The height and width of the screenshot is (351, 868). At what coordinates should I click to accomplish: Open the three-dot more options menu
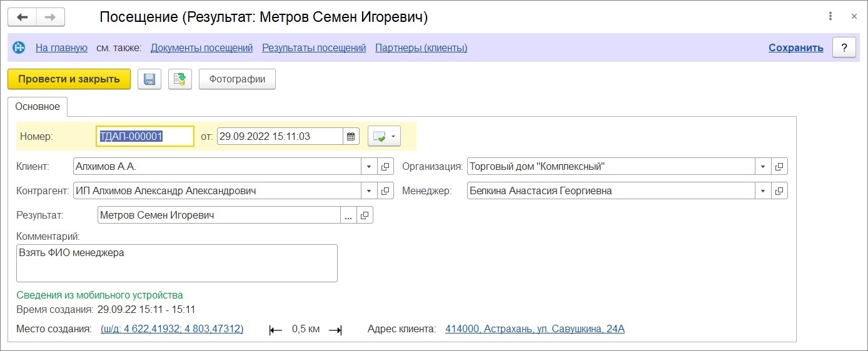pyautogui.click(x=830, y=17)
